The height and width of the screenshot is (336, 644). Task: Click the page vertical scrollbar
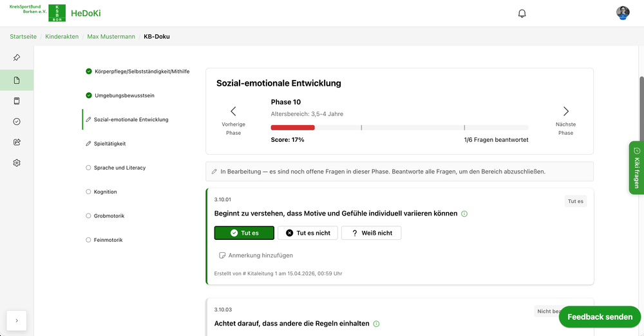click(x=641, y=111)
